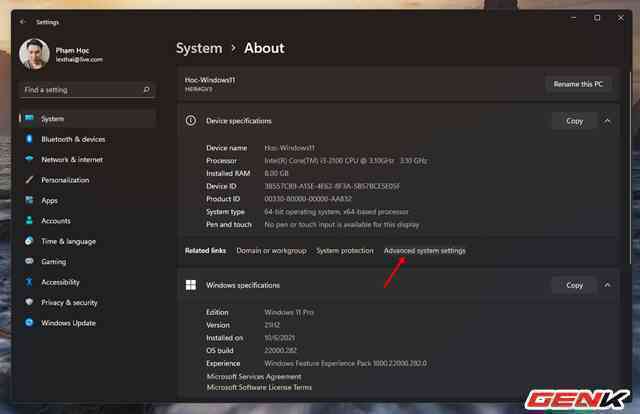Click the Personalization brush icon
640x414 pixels.
point(29,180)
